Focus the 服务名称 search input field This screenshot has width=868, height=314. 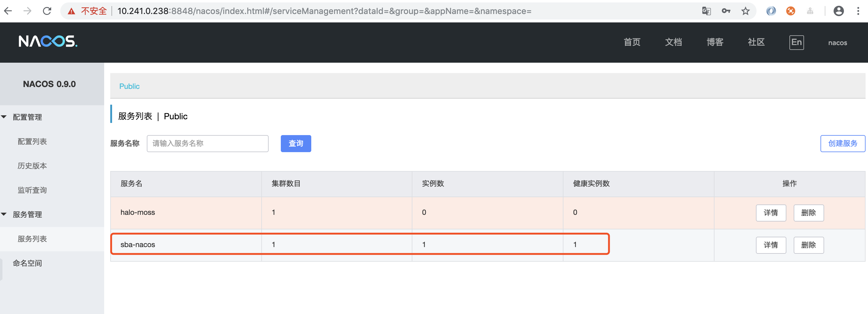coord(208,143)
